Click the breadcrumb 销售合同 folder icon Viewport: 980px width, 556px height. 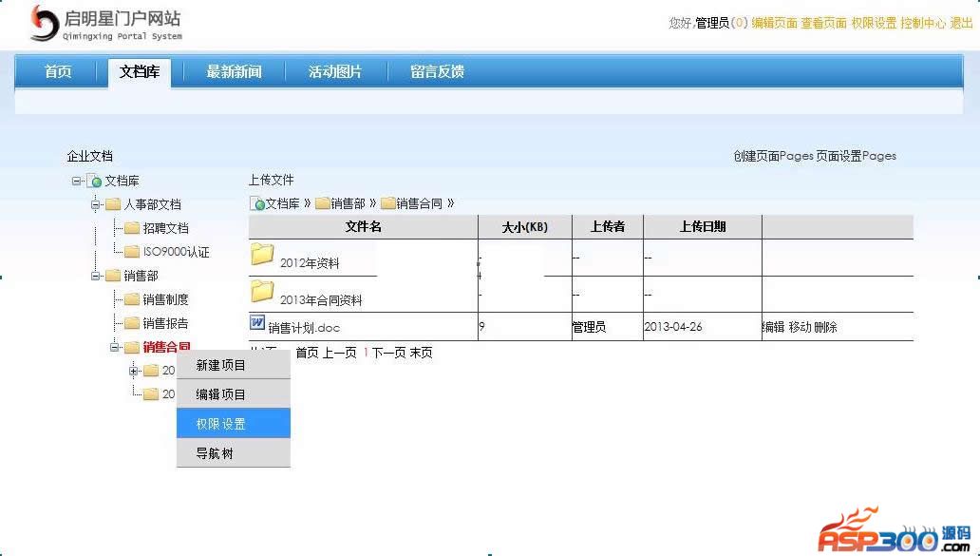pyautogui.click(x=388, y=203)
